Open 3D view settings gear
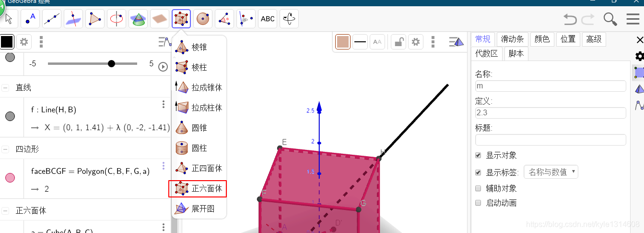The image size is (644, 233). [x=416, y=42]
